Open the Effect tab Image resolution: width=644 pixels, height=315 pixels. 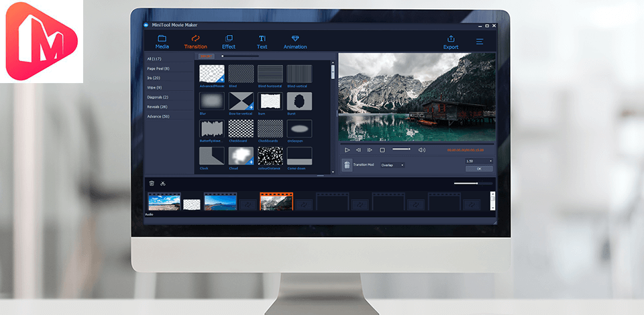(229, 42)
